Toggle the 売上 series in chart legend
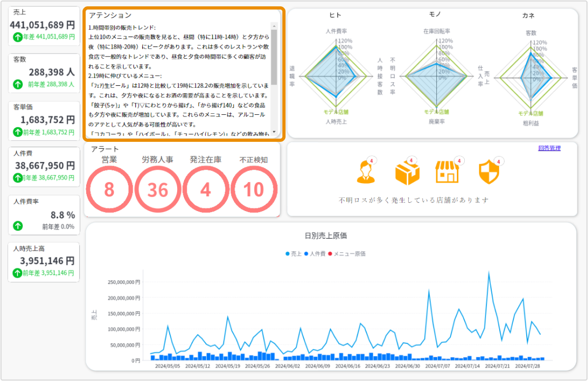The width and height of the screenshot is (588, 381). pyautogui.click(x=293, y=254)
